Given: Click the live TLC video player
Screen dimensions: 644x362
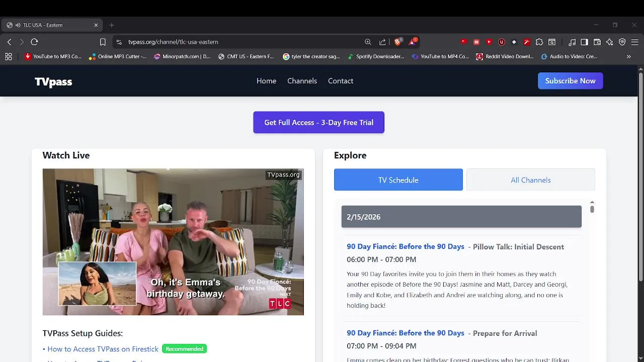Looking at the screenshot, I should [x=173, y=242].
